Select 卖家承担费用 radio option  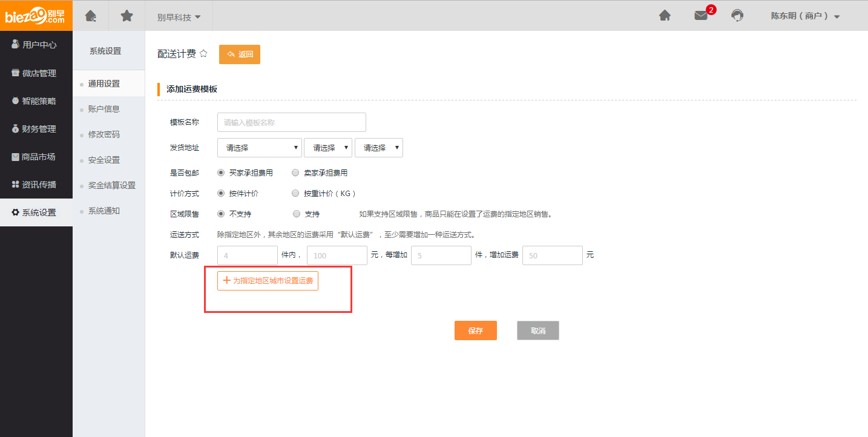click(x=295, y=172)
